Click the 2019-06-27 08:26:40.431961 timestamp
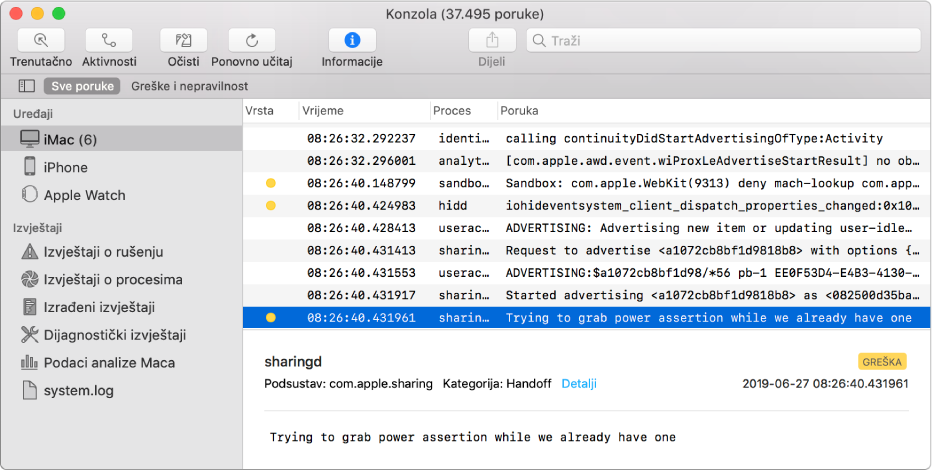Screen dimensions: 934x471 [825, 384]
